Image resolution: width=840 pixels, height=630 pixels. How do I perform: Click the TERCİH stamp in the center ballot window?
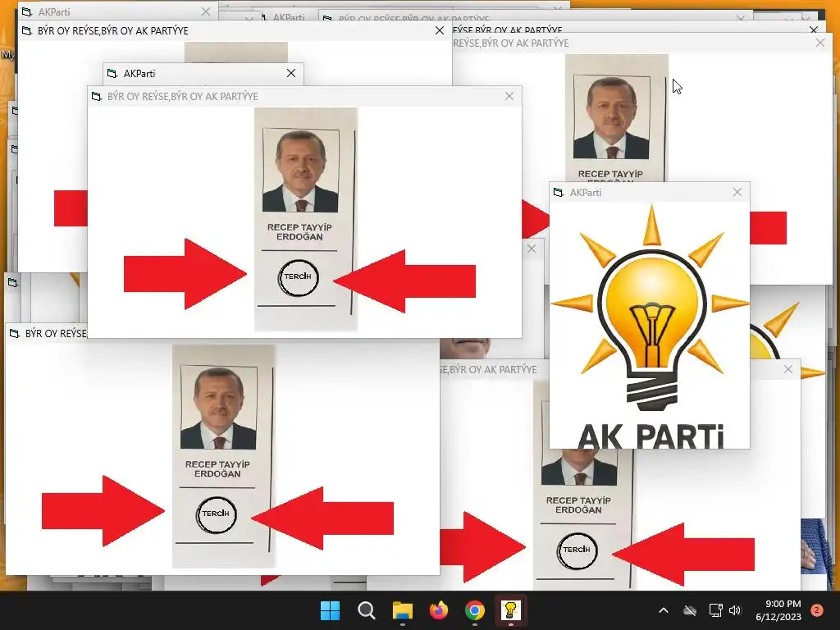[298, 277]
